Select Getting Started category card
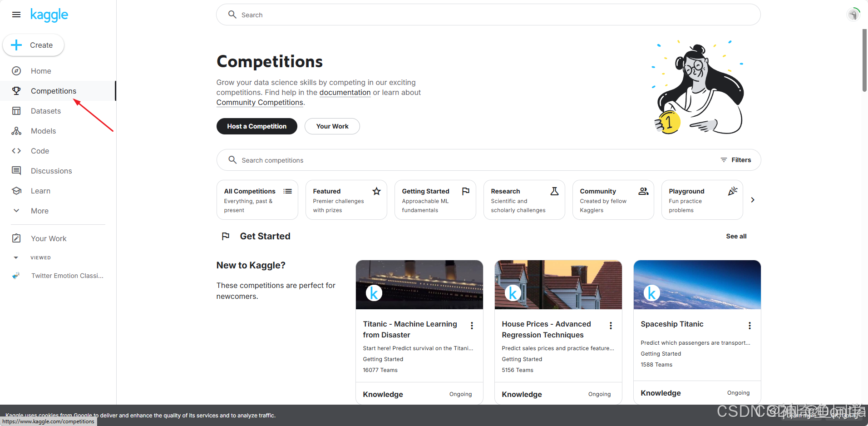868x426 pixels. pos(435,200)
